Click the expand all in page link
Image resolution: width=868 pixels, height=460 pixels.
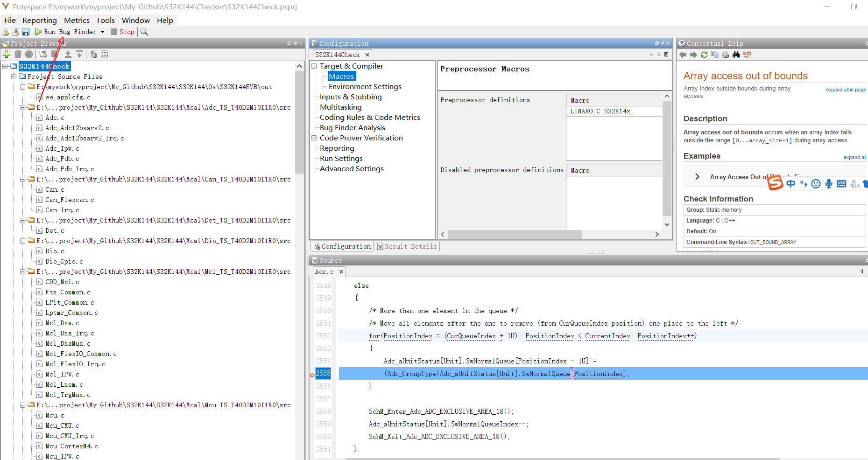point(846,90)
